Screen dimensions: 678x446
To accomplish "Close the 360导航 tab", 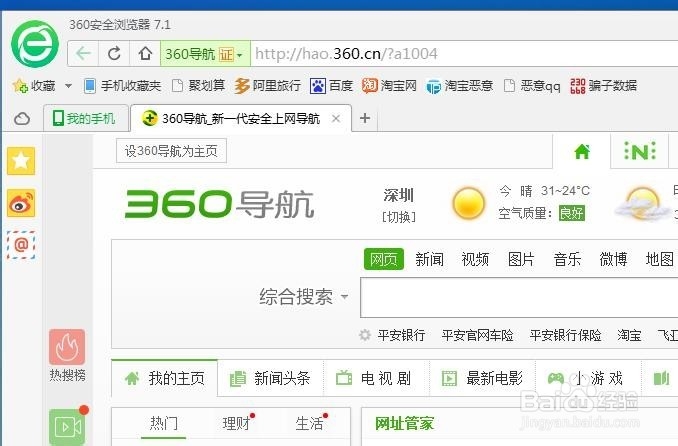I will tap(336, 118).
